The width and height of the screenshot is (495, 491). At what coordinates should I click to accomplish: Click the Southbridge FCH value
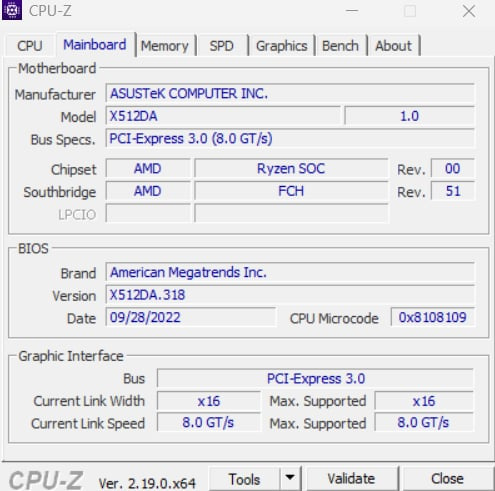click(291, 191)
